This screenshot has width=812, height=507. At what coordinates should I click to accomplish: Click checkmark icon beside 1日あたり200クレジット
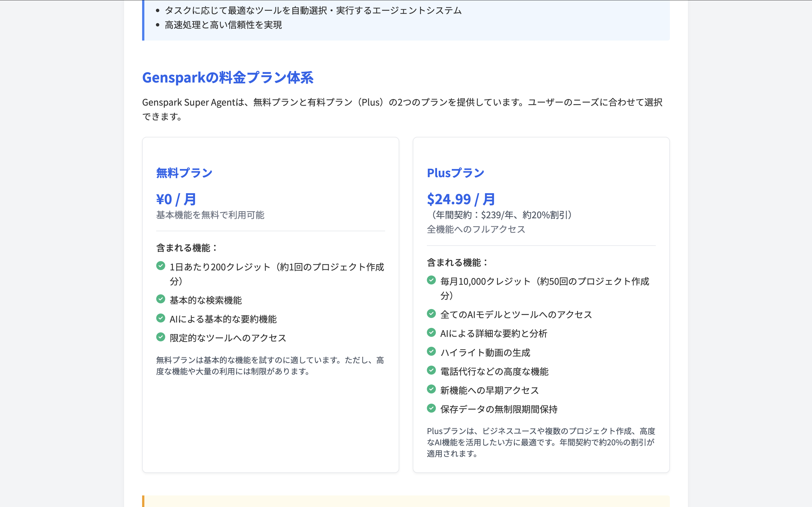[x=161, y=266]
